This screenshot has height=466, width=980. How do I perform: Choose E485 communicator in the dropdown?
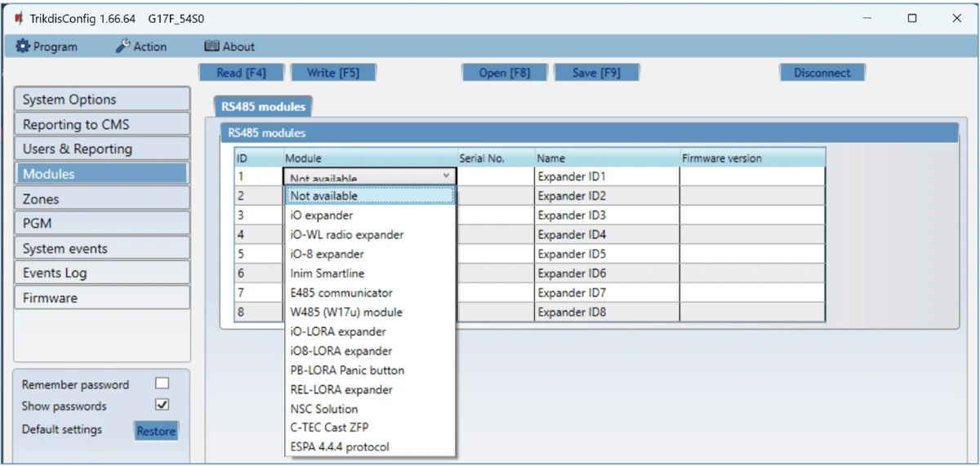coord(341,293)
